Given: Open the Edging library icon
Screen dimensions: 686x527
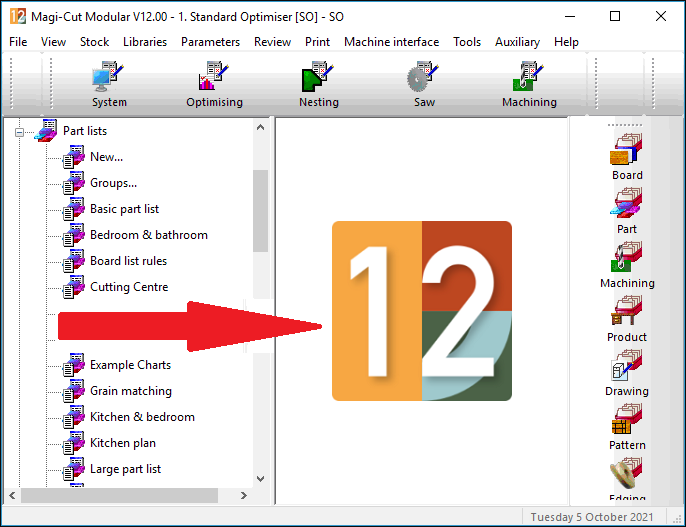Looking at the screenshot, I should (626, 473).
